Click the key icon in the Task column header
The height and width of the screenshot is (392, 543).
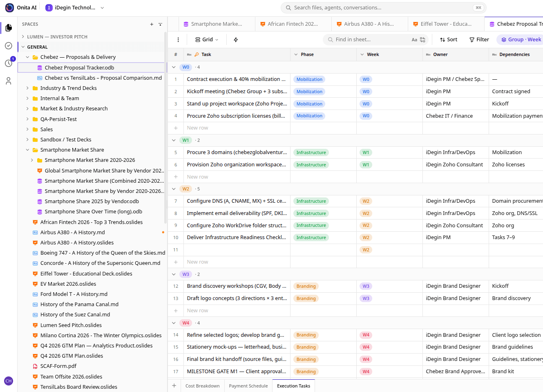197,54
